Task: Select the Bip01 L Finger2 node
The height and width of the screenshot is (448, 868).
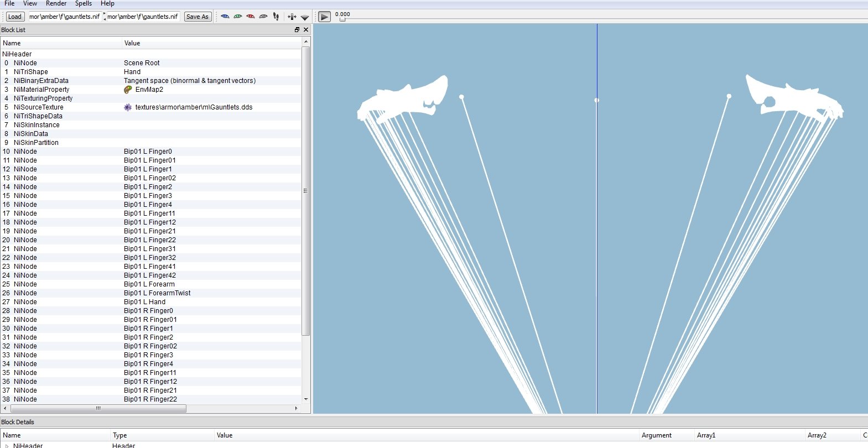Action: [x=151, y=187]
